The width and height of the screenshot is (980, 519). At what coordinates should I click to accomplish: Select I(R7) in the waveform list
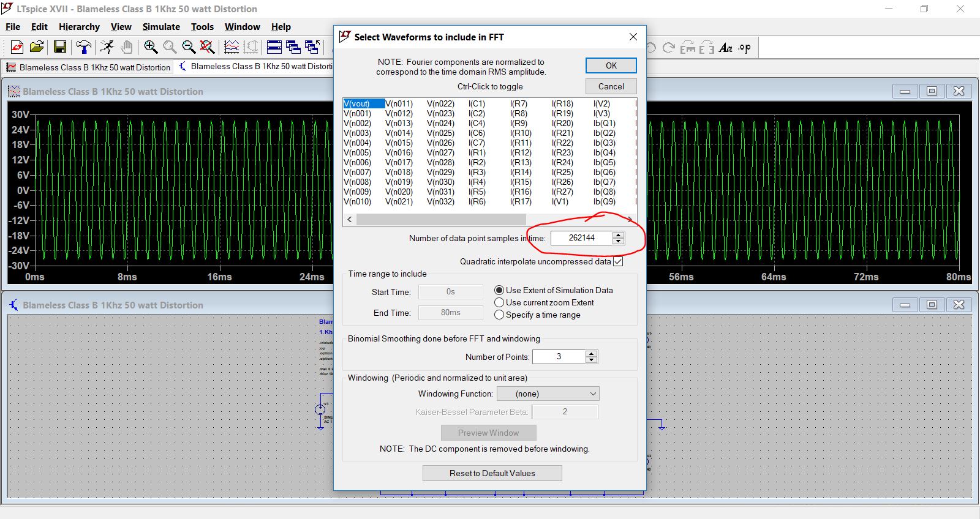(519, 103)
